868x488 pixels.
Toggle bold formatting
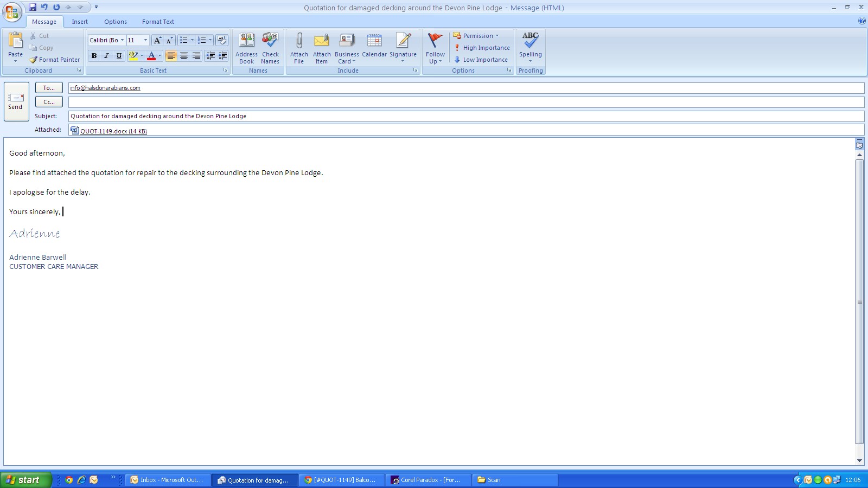click(x=94, y=56)
